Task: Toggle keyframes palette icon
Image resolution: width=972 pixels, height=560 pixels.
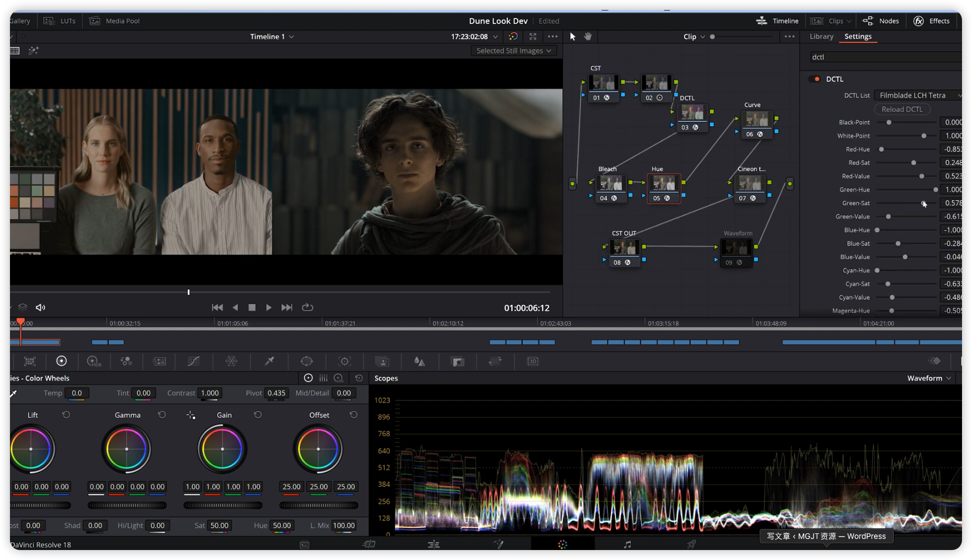Action: [x=935, y=362]
